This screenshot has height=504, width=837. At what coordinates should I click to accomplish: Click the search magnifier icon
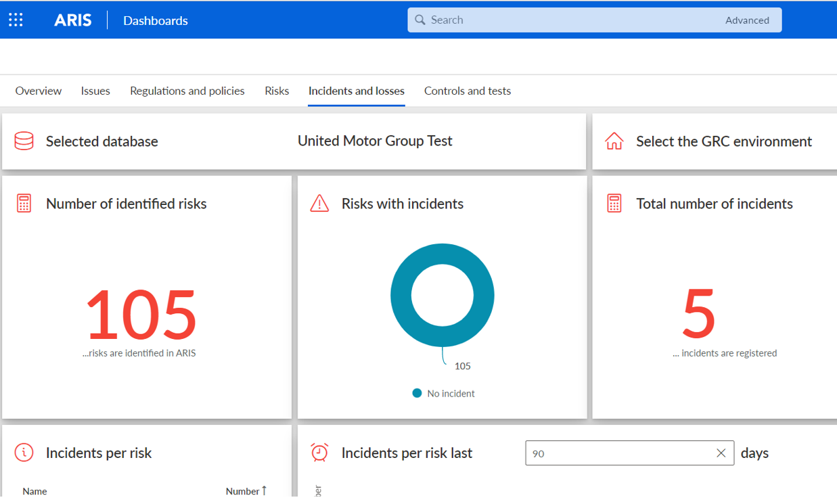pos(420,20)
